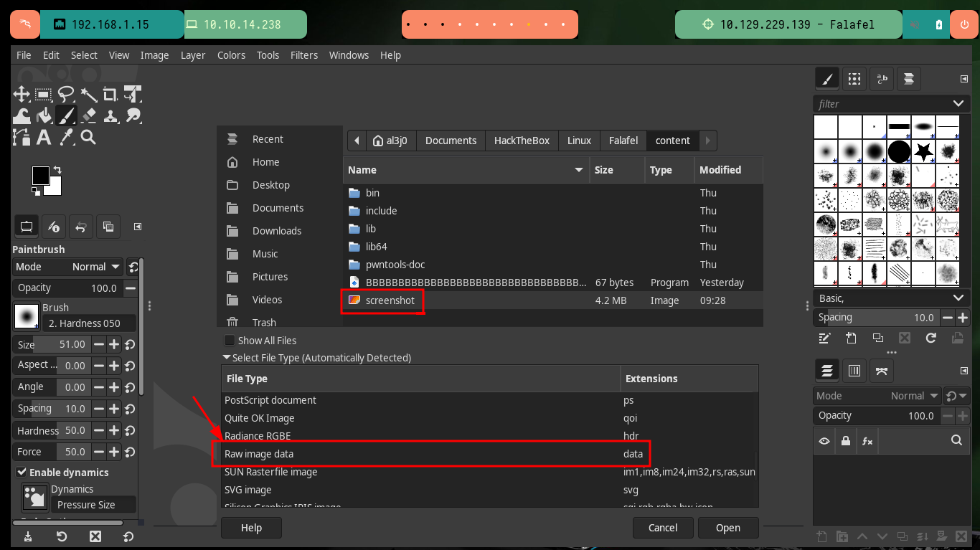Switch to the Fonts tab in right dock
Image resolution: width=980 pixels, height=550 pixels.
pyautogui.click(x=882, y=79)
